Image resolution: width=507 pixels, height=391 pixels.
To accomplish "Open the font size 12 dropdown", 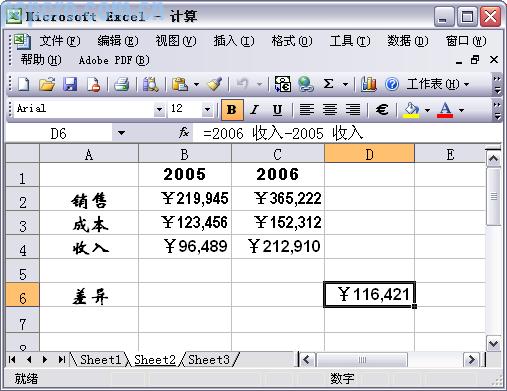I will (207, 109).
